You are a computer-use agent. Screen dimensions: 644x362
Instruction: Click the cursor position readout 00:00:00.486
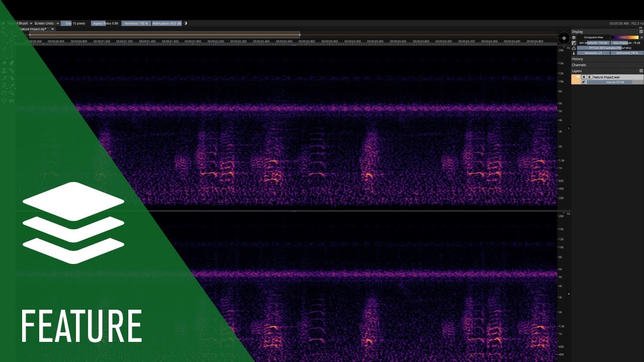[x=618, y=23]
